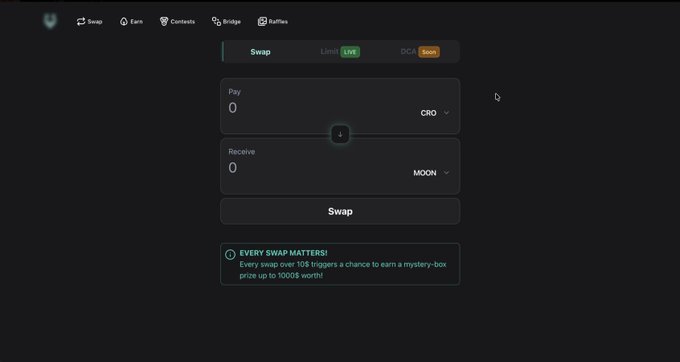Screen dimensions: 680x362
Task: Flip tokens with the down-arrow button
Action: [x=340, y=134]
